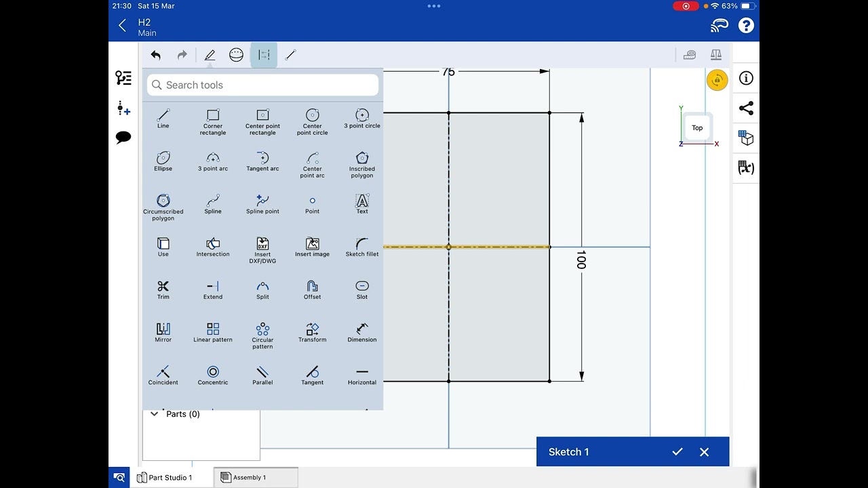Select the Extend tool
This screenshot has height=488, width=868.
[x=213, y=289]
